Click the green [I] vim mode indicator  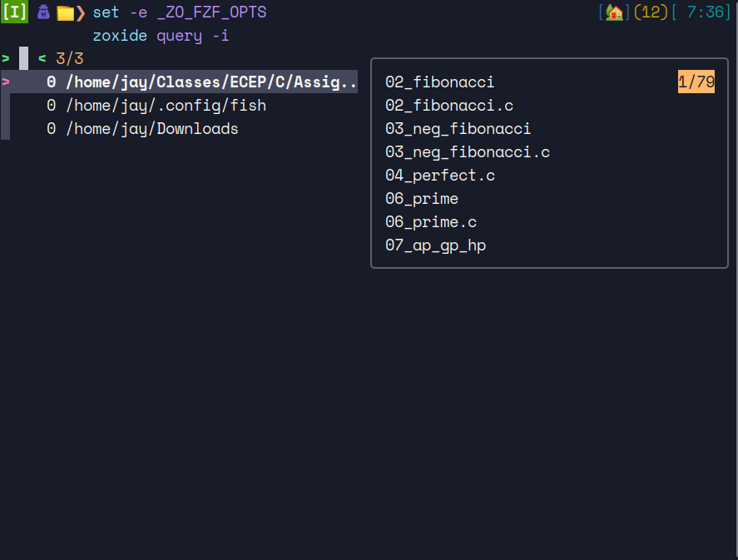(x=14, y=12)
